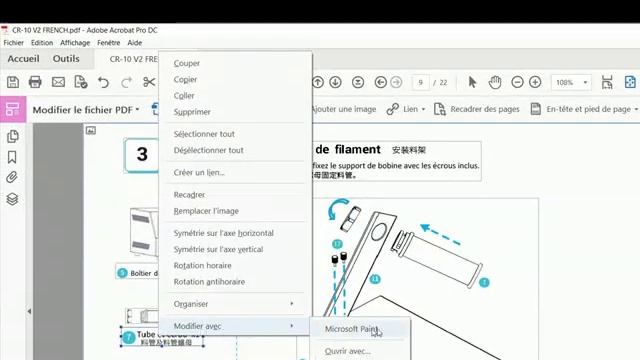Go to next page down-arrow icon

[x=336, y=82]
